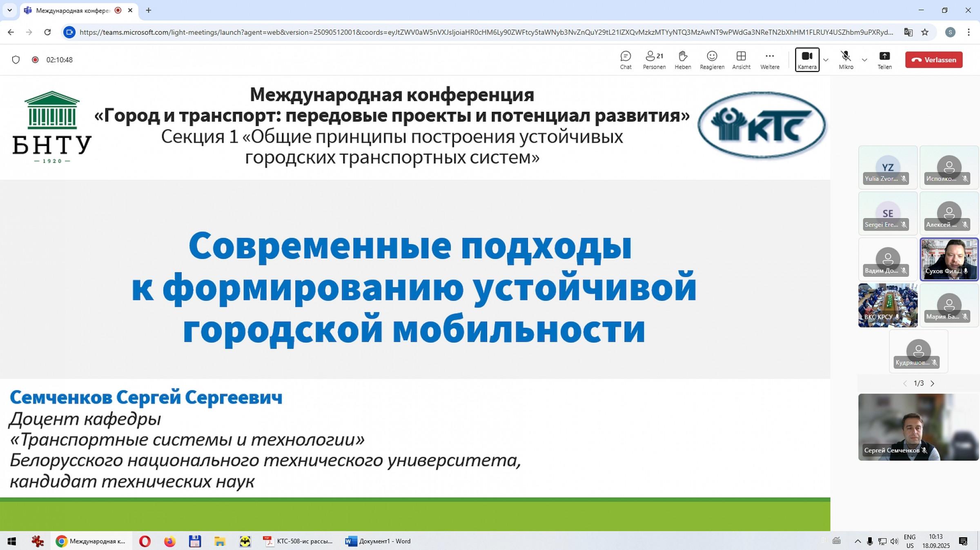Select Сергей Семченков video thumbnail

918,427
